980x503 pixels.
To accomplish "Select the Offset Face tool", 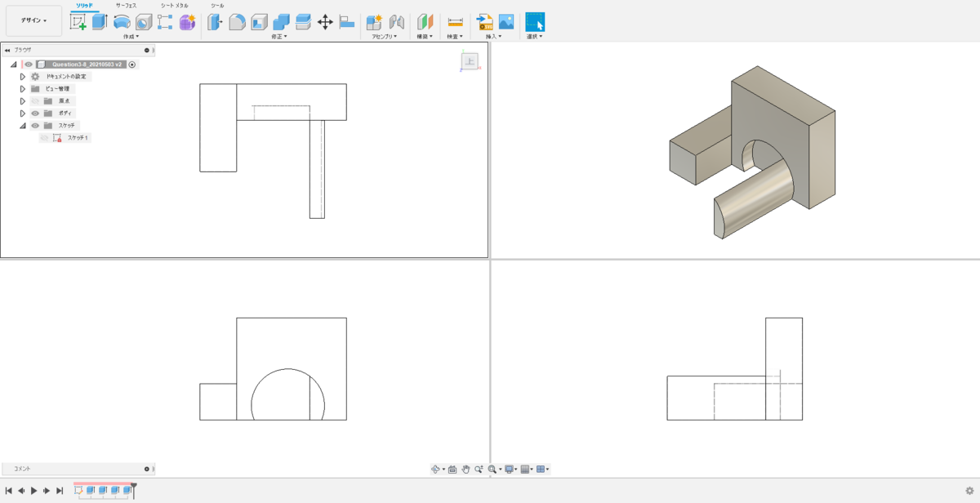I will (303, 22).
